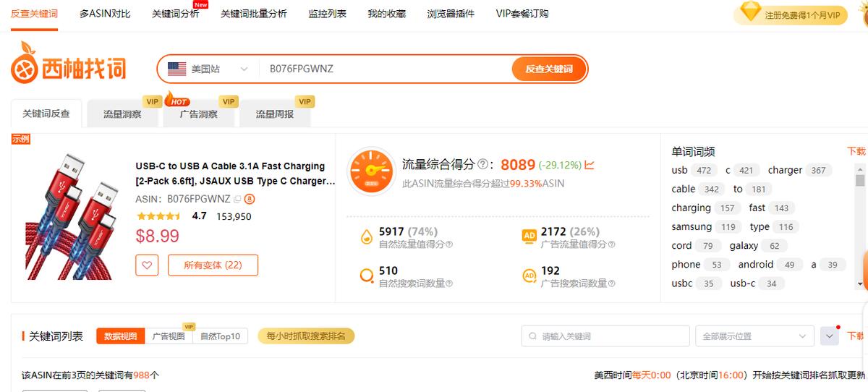Click the VIP badge on 流量周报 tab

[x=305, y=102]
